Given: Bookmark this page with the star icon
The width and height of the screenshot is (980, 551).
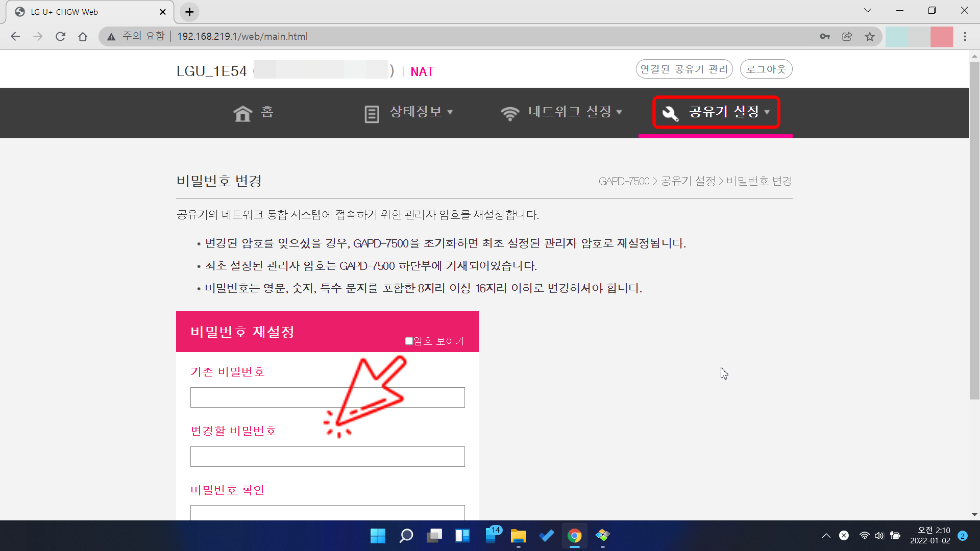Looking at the screenshot, I should (x=870, y=37).
